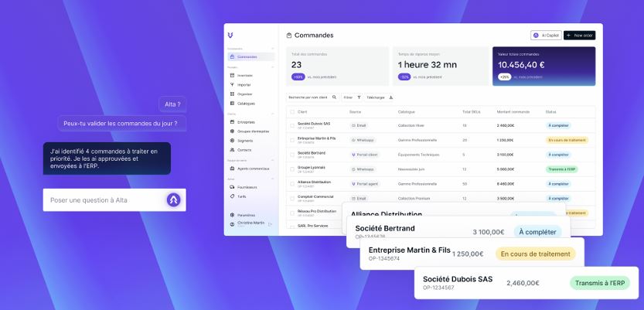
Task: Open Inventaire from the sidebar
Action: [x=244, y=75]
